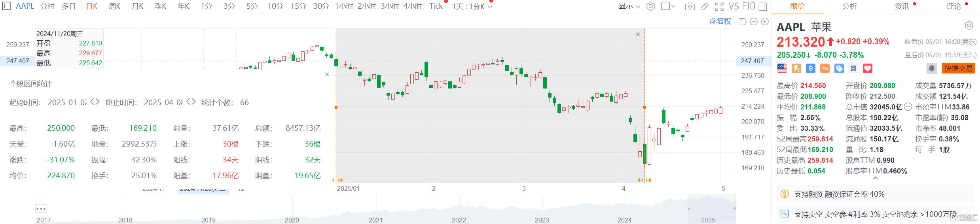This screenshot has width=980, height=224.
Task: Close the interval statistics panel
Action: pos(327,74)
